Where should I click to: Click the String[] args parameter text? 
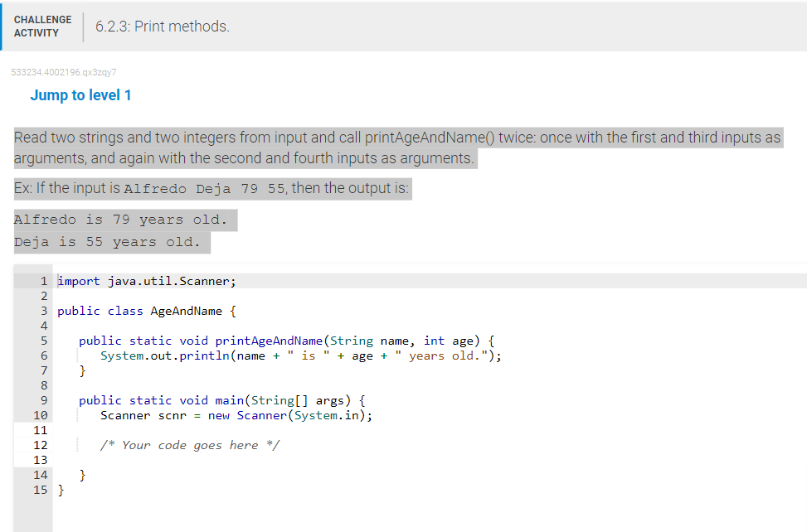coord(303,400)
